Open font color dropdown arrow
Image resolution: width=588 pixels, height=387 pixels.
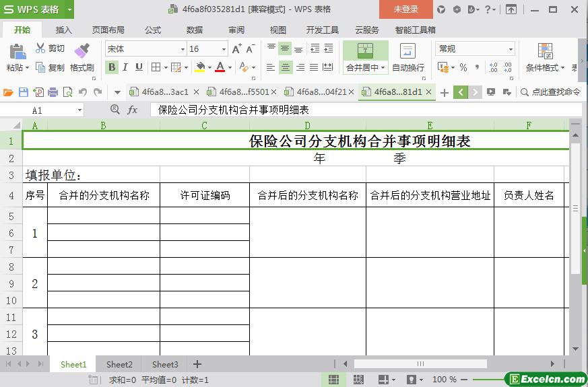pyautogui.click(x=230, y=68)
